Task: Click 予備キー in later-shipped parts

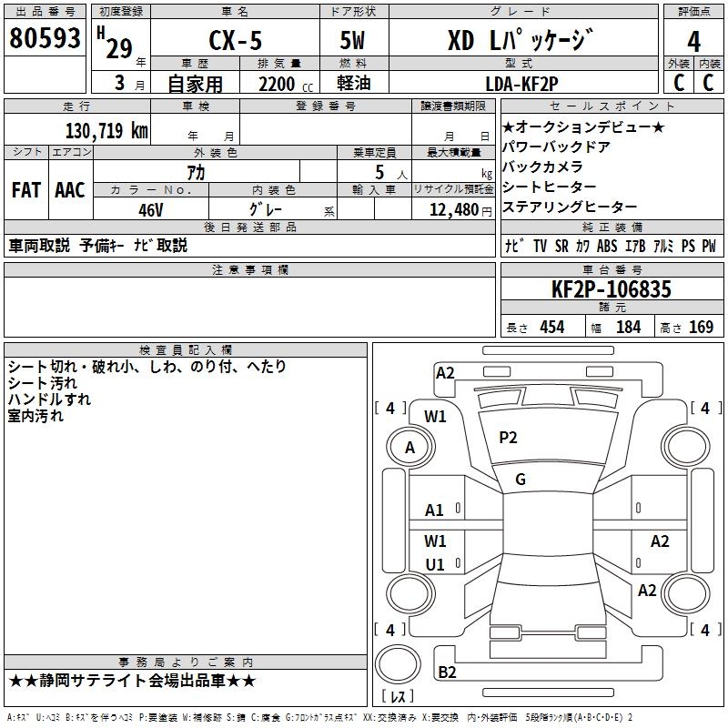Action: click(102, 246)
